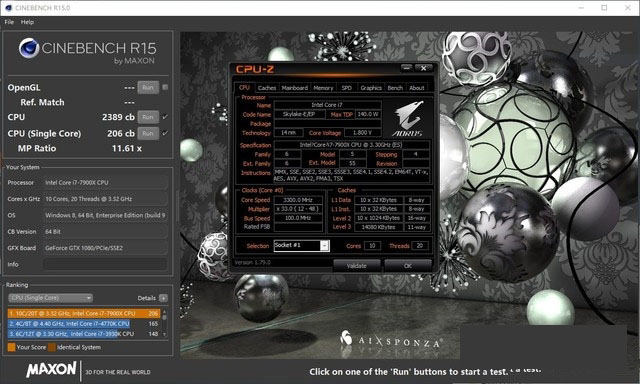The height and width of the screenshot is (384, 640).
Task: Minimize the CPU-Z window
Action: click(x=407, y=68)
